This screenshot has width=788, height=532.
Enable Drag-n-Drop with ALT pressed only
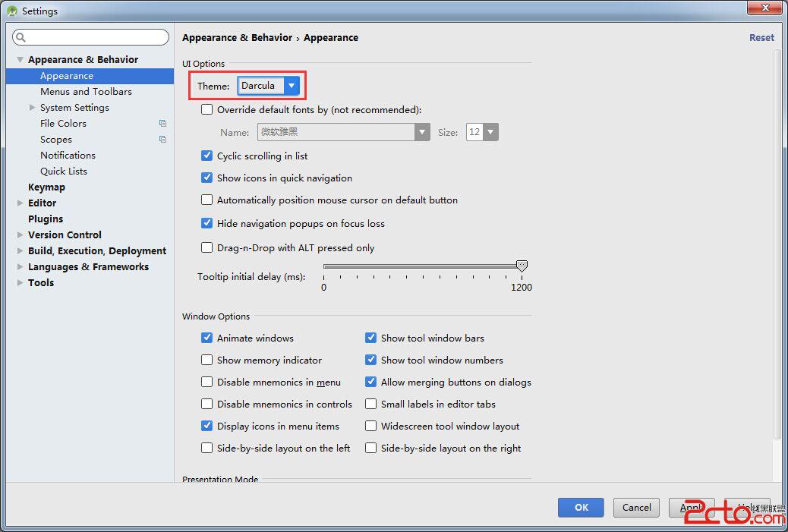(206, 247)
